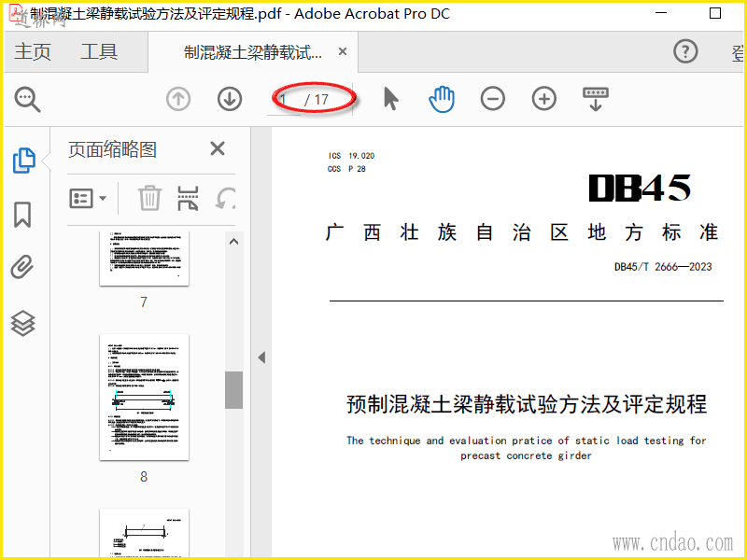
Task: Rotate pages with the curved arrow icon
Action: click(225, 198)
